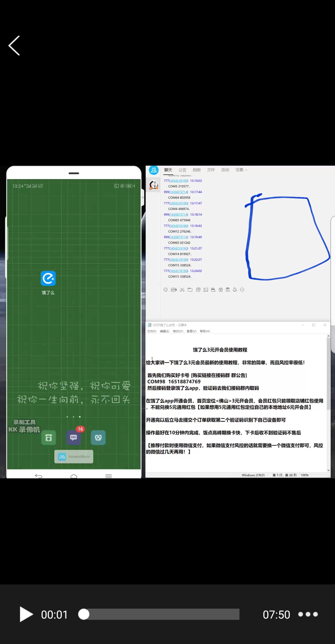The height and width of the screenshot is (644, 335).
Task: Tap the ApowerMirror notification
Action: point(74,457)
